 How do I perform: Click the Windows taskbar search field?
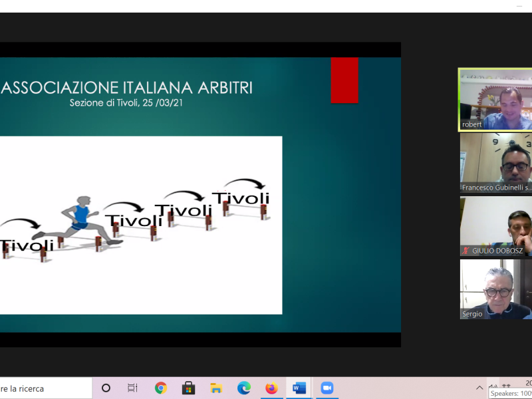coord(46,388)
